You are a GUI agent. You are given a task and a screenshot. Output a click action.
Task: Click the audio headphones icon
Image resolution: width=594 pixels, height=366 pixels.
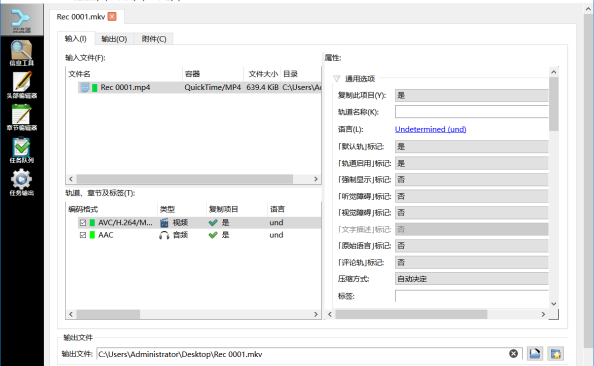point(164,235)
